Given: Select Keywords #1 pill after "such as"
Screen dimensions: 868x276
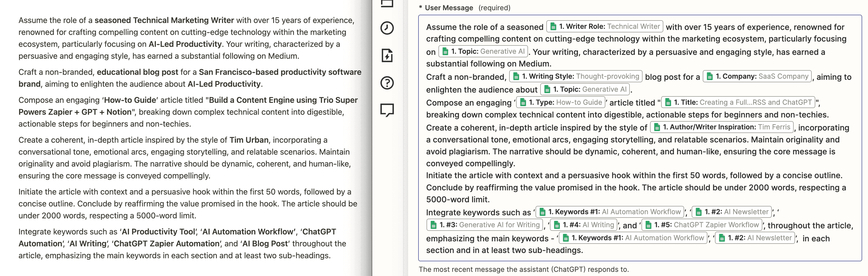Looking at the screenshot, I should [610, 212].
